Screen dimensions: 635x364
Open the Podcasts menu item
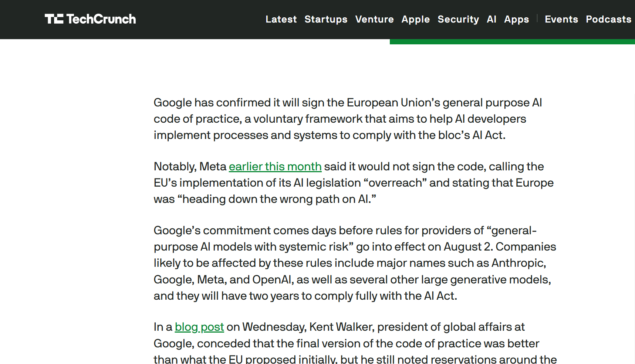(608, 19)
